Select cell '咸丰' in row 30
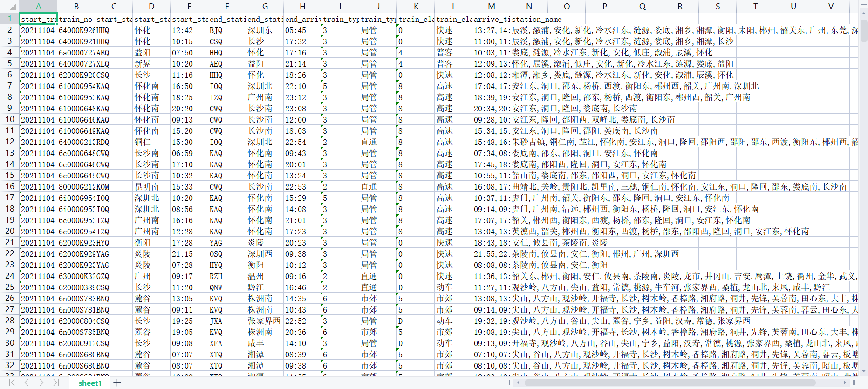 (x=265, y=343)
